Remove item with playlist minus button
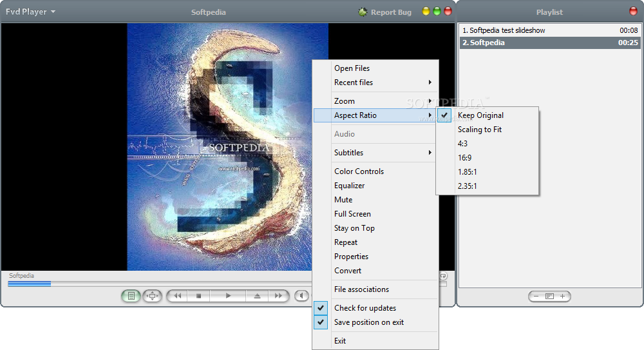644x350 pixels. tap(536, 296)
